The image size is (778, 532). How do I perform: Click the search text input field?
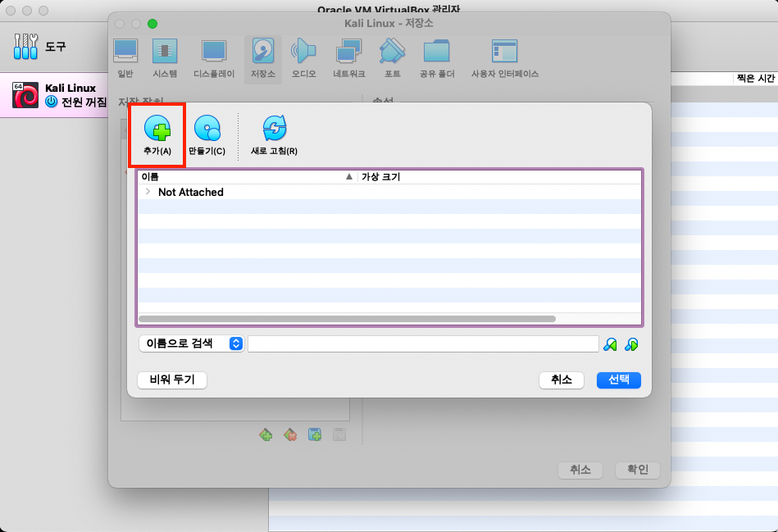[423, 343]
